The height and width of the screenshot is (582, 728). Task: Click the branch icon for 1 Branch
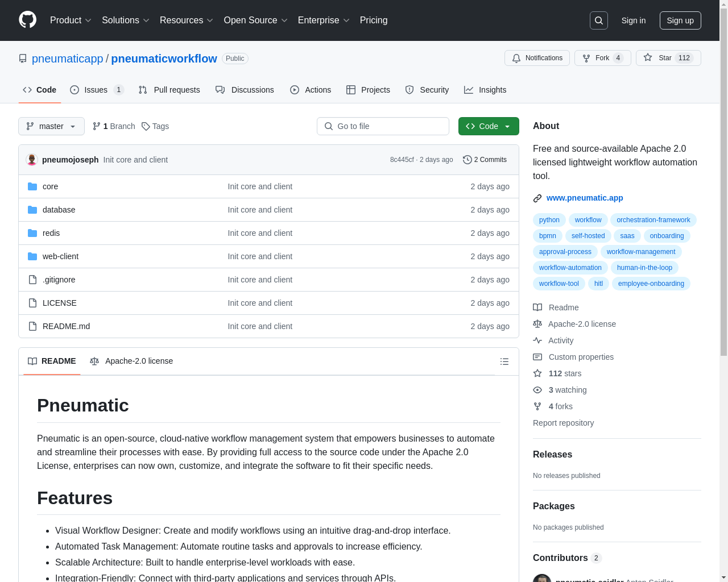click(97, 126)
